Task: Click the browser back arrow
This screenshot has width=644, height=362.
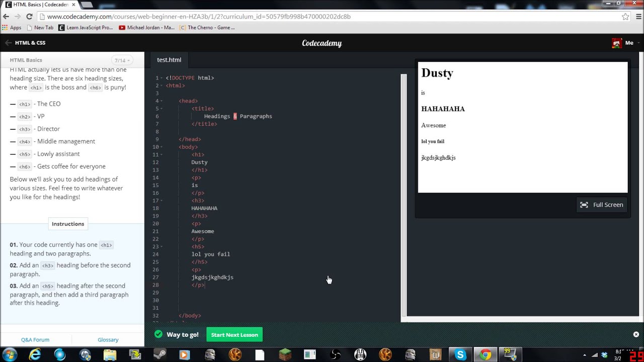Action: 6,17
